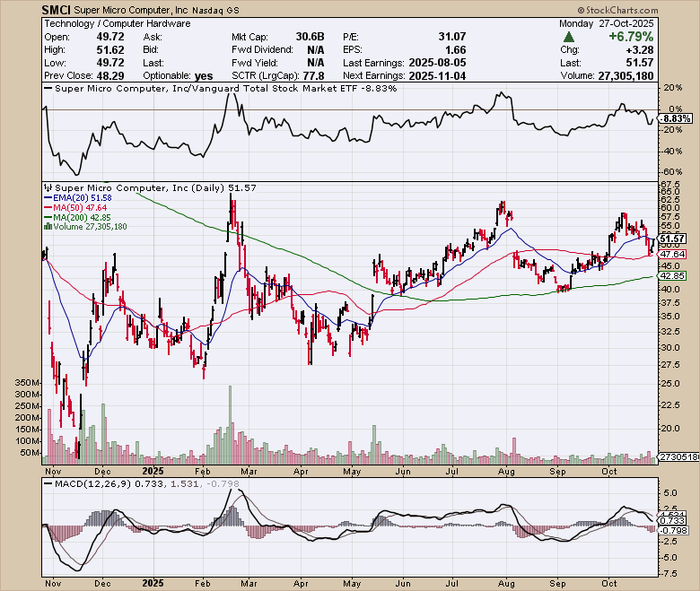Click Last Earnings date 2025-08-05
700x591 pixels.
[x=437, y=63]
